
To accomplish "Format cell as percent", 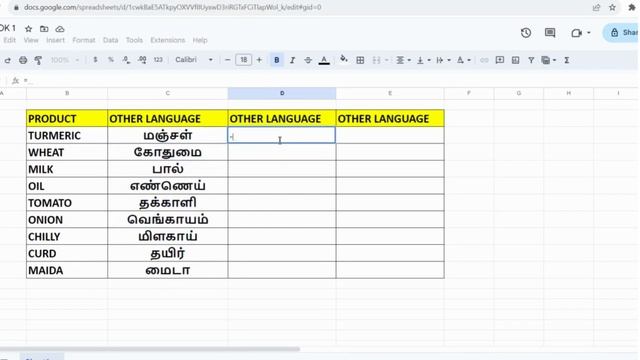I will coord(111,60).
